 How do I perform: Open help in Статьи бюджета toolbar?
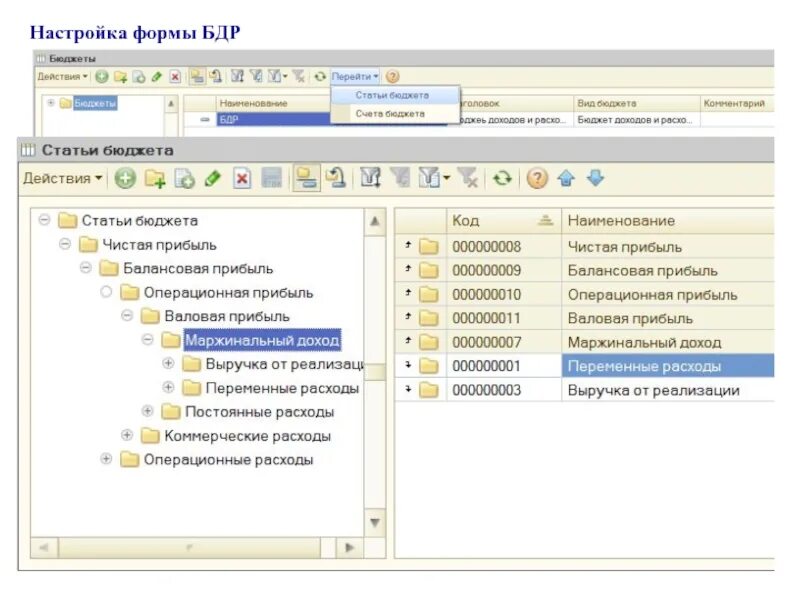click(537, 178)
